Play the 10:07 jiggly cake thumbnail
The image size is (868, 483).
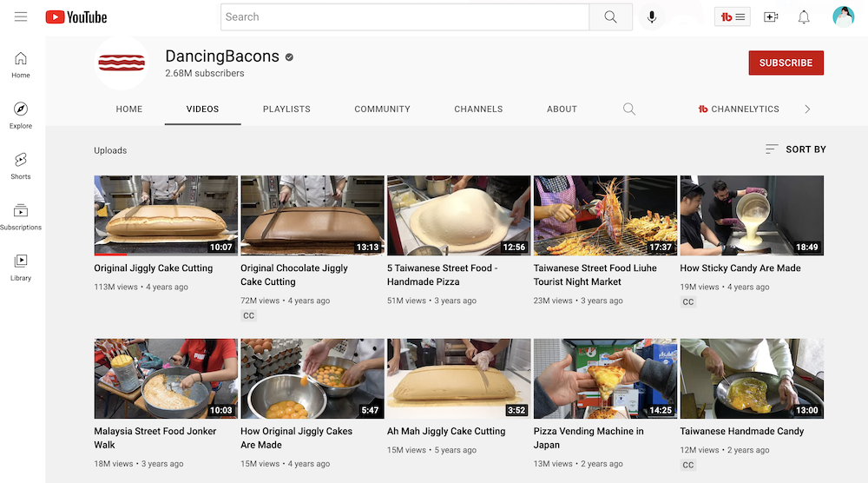pos(166,215)
